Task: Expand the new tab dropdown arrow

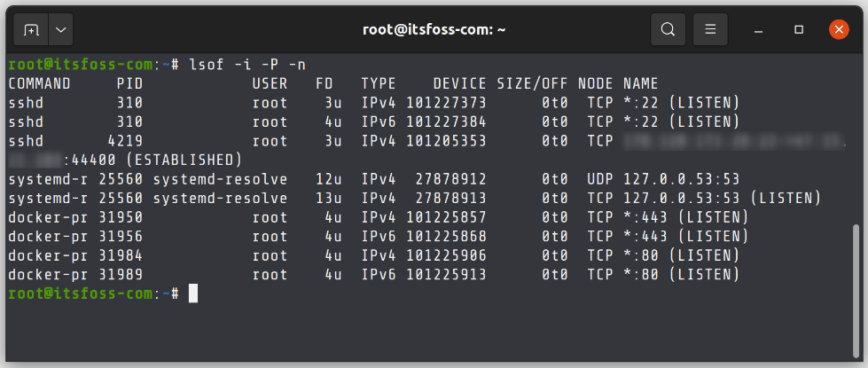Action: point(61,29)
